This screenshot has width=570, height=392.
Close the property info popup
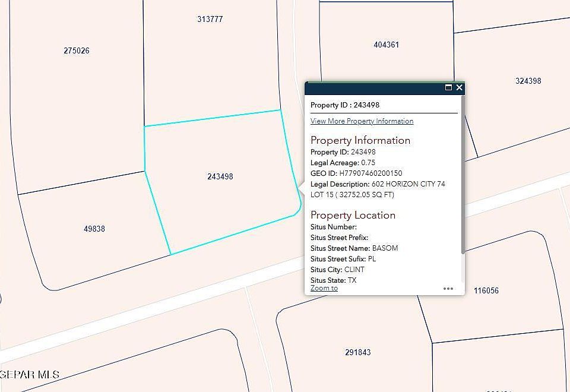coord(459,87)
